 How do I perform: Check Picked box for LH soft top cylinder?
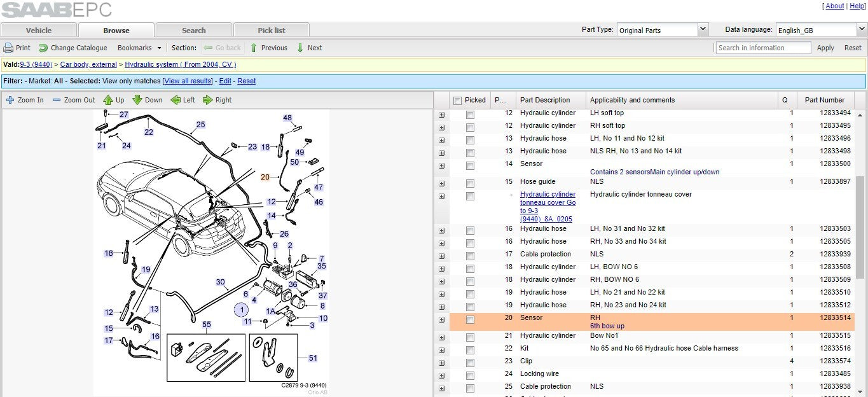coord(470,115)
